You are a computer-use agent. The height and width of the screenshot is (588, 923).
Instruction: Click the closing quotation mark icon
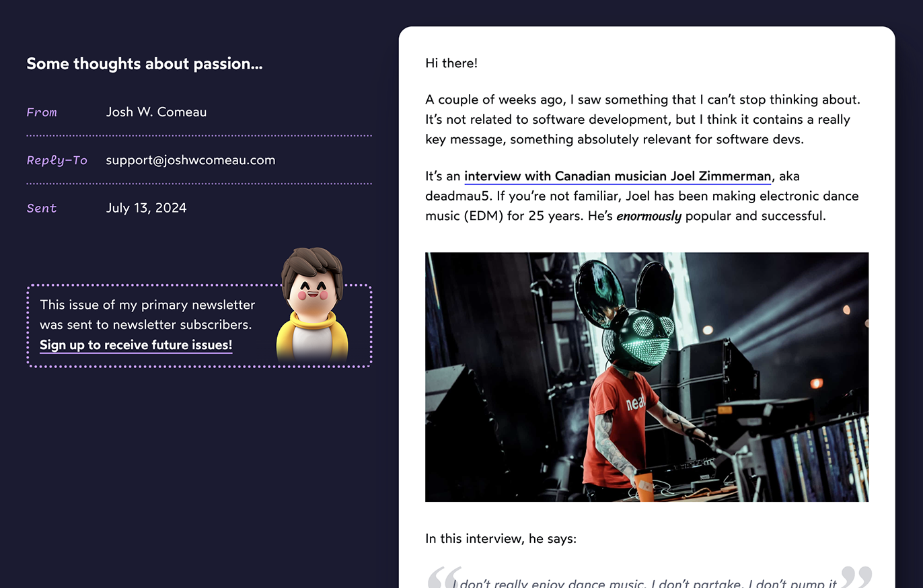tap(856, 577)
